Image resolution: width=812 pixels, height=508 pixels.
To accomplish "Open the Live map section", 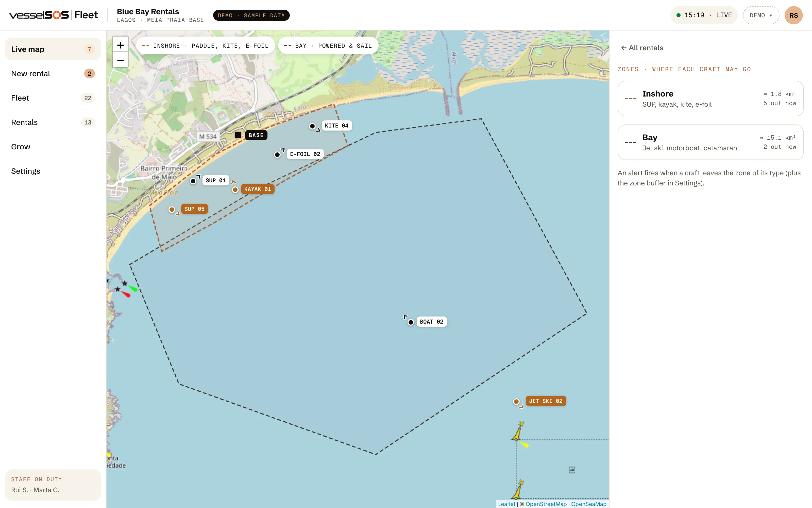I will click(53, 49).
